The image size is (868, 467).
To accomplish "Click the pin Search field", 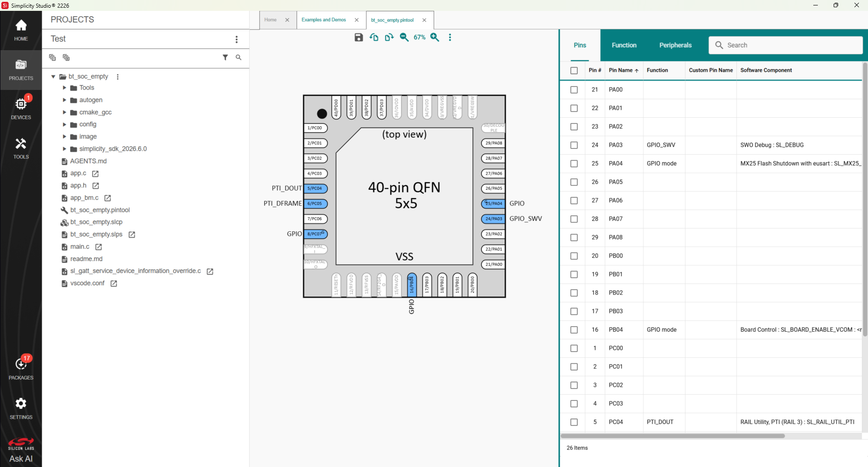I will tap(786, 45).
